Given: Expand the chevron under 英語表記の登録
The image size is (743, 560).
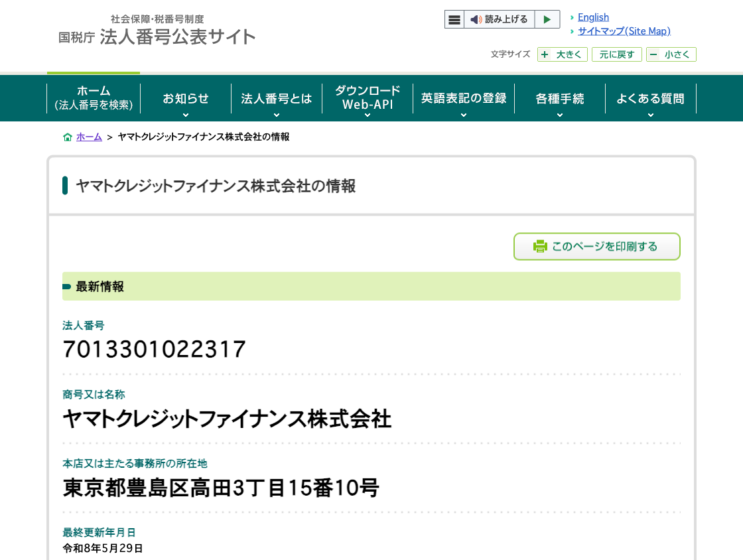Looking at the screenshot, I should pyautogui.click(x=464, y=115).
